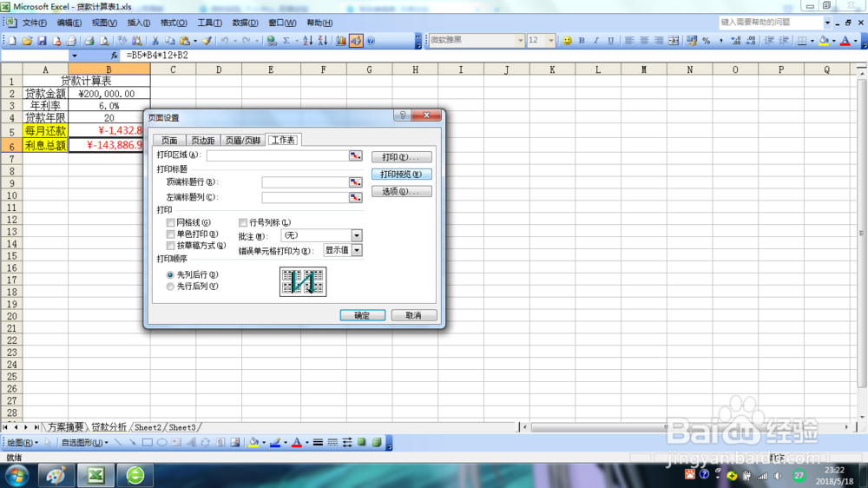Enable the 按草稿方式 checkbox
The image size is (868, 488).
pyautogui.click(x=170, y=246)
